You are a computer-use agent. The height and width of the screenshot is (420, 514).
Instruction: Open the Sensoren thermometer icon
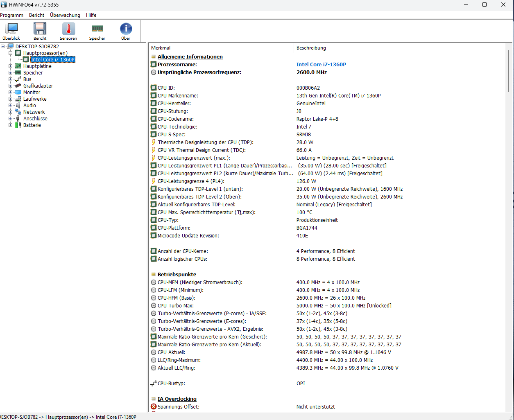coord(68,29)
